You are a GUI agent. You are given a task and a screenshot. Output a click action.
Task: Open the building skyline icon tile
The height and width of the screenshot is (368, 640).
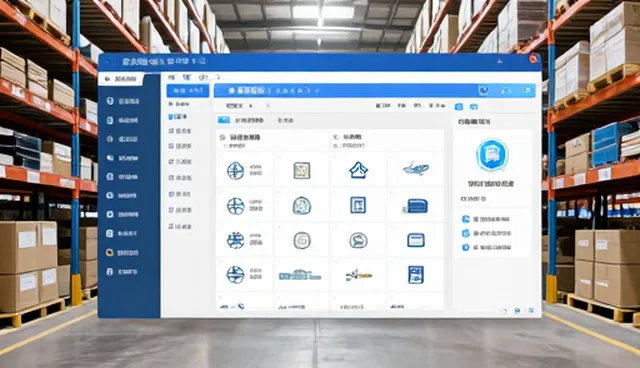click(300, 275)
